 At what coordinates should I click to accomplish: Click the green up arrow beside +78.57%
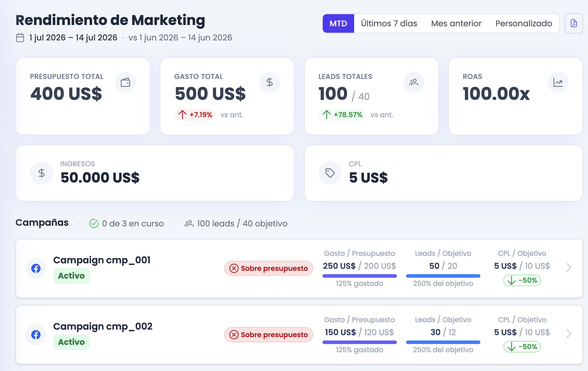[x=326, y=115]
